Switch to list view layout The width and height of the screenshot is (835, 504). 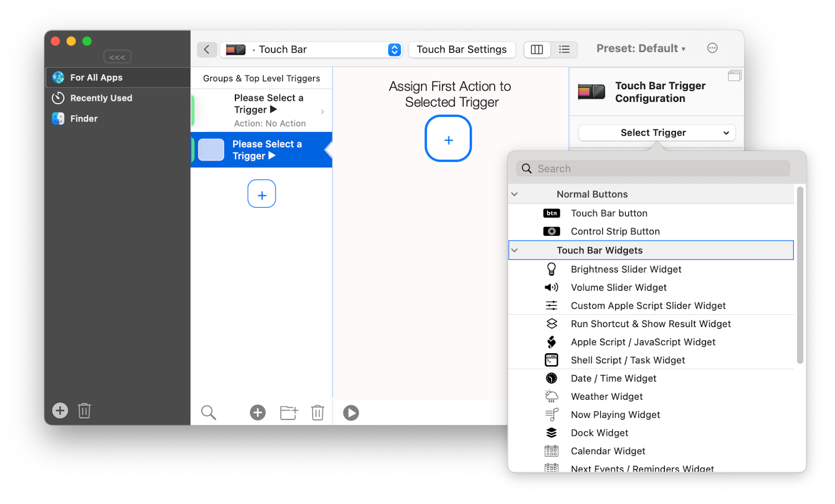click(x=564, y=50)
